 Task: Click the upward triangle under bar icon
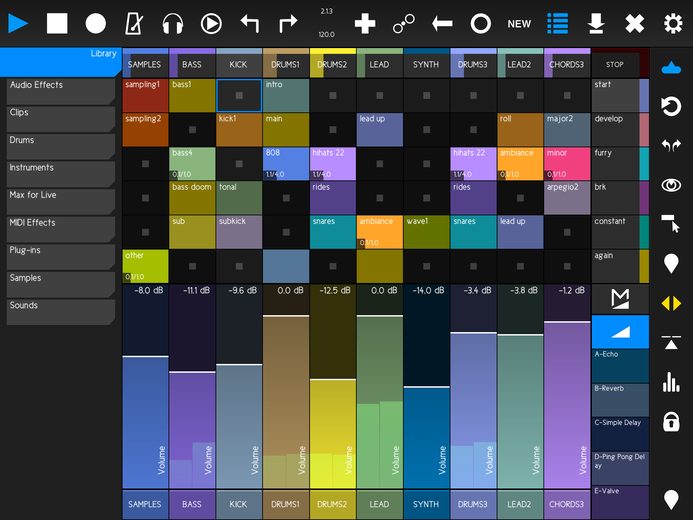click(671, 342)
